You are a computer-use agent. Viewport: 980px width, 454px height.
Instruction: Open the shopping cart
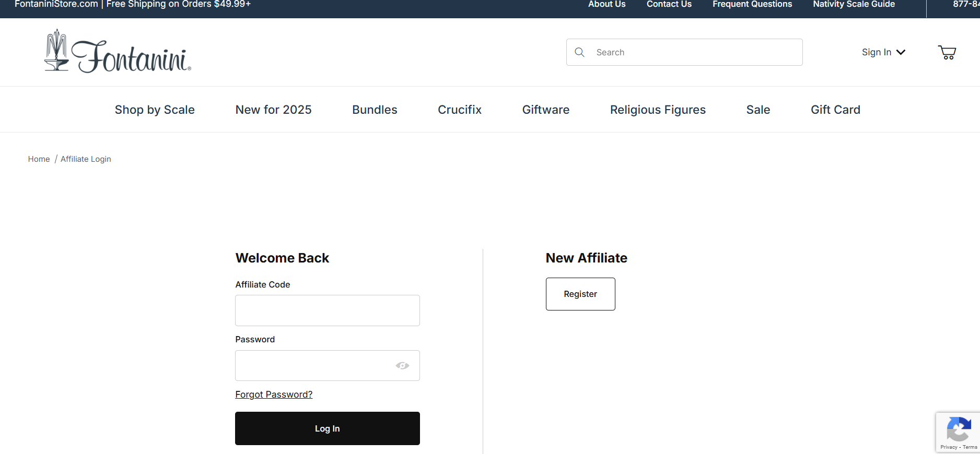947,52
